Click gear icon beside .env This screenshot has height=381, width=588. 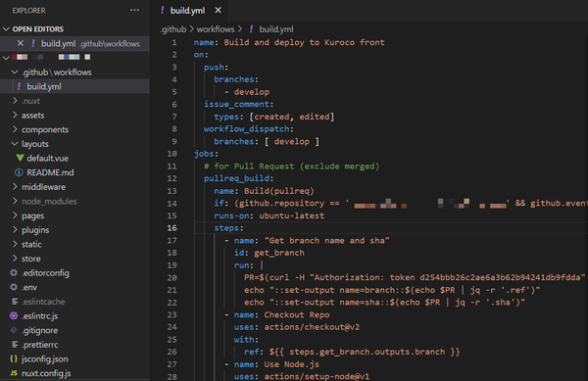14,287
